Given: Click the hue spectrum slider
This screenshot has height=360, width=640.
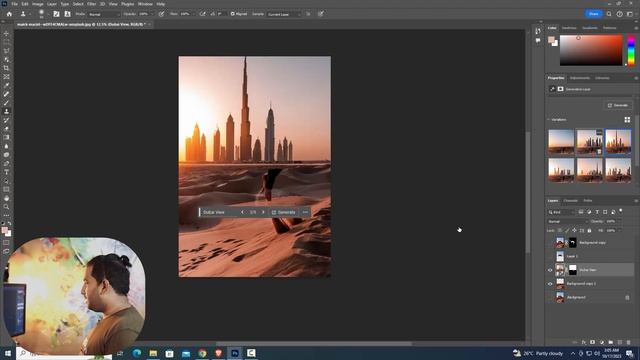Looking at the screenshot, I should coord(631,50).
